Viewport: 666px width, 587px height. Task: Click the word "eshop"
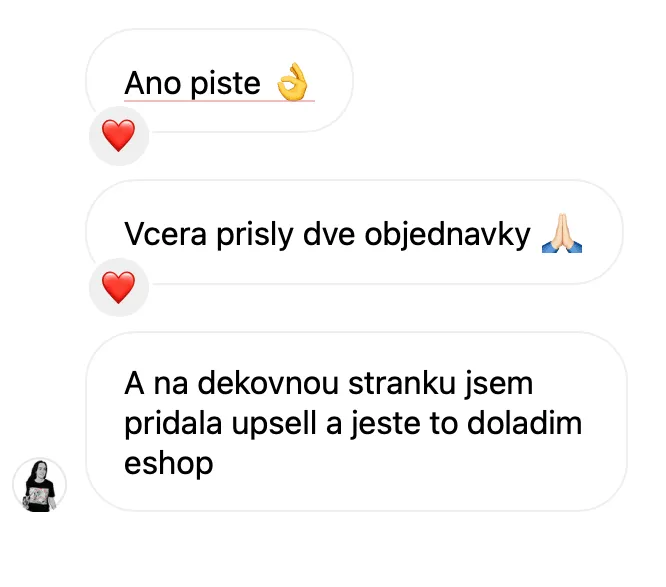coord(169,464)
